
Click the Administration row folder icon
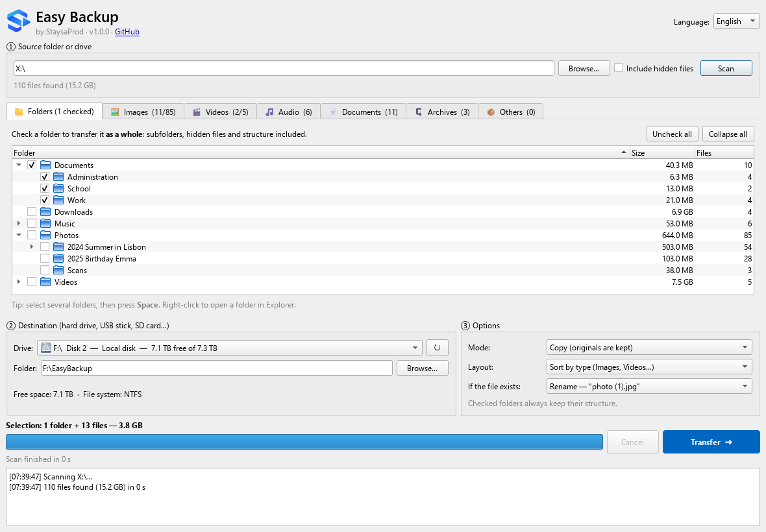click(x=58, y=176)
